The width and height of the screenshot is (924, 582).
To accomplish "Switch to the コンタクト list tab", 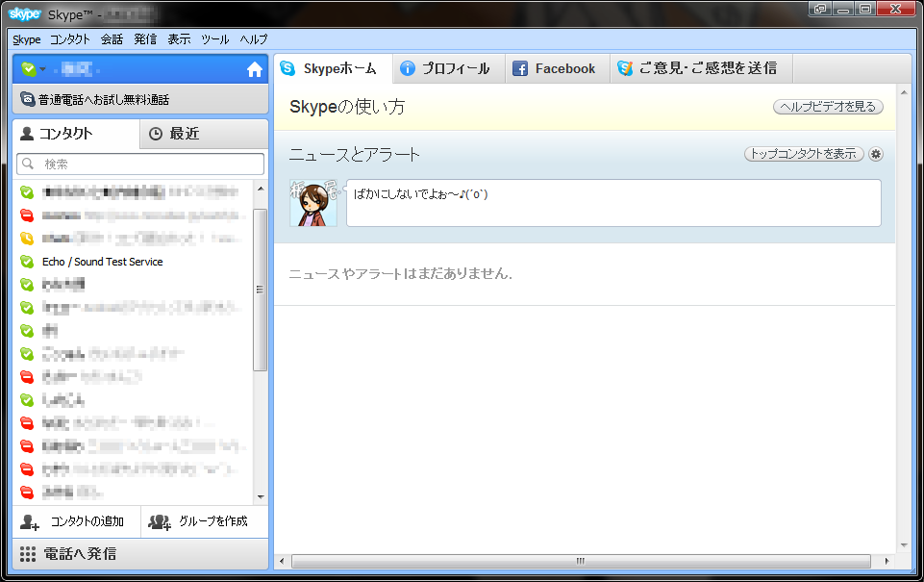I will 76,134.
